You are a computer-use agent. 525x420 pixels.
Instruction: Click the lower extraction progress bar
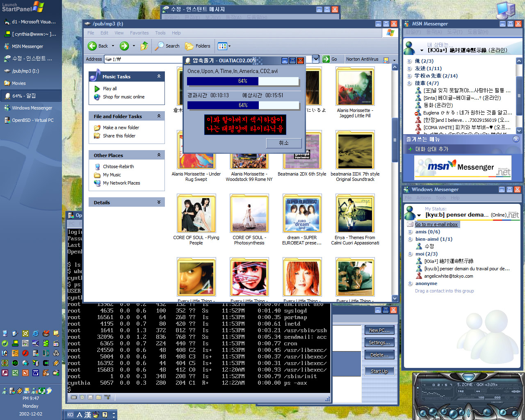243,105
